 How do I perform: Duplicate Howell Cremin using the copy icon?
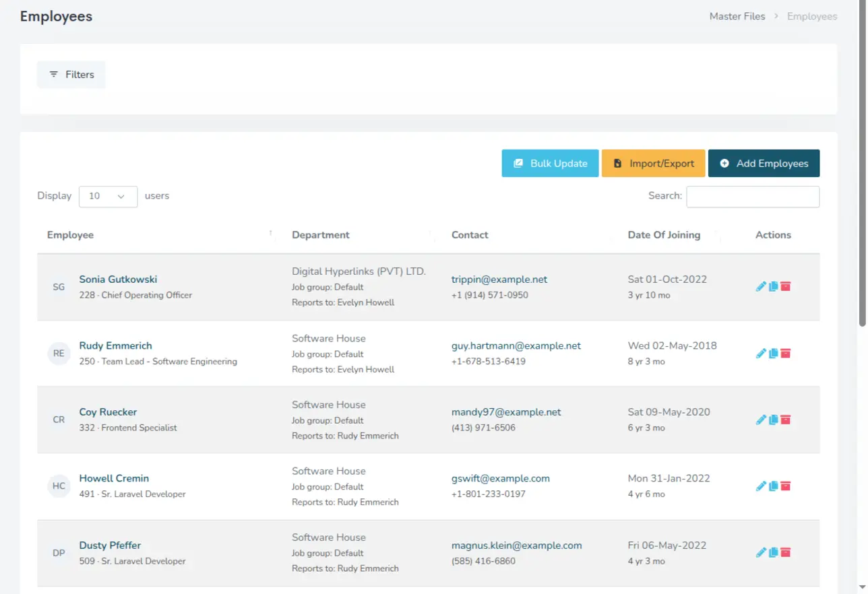point(774,486)
